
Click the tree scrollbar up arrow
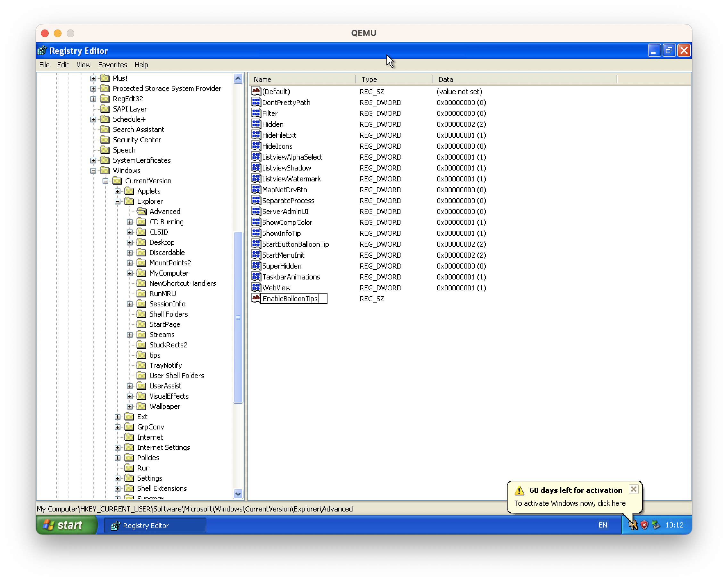tap(238, 79)
